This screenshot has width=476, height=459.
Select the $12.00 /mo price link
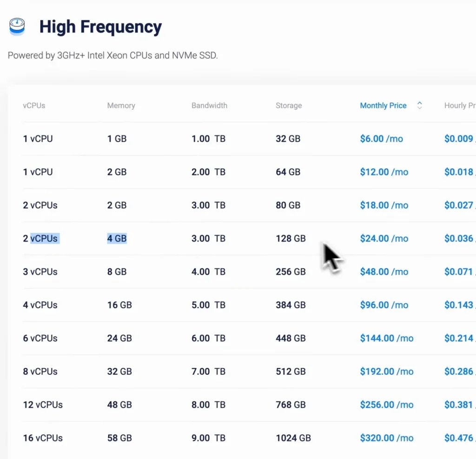[384, 172]
